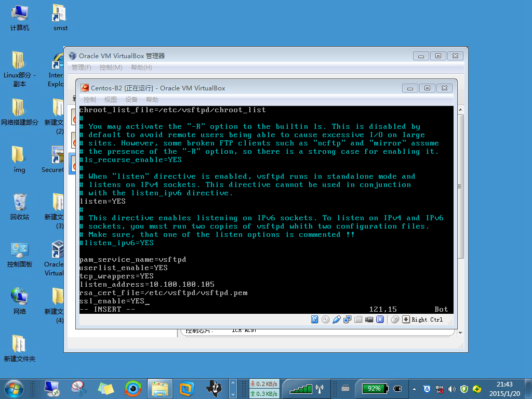This screenshot has height=399, width=532.
Task: Open the USB devices indicator in VM status bar
Action: point(336,320)
